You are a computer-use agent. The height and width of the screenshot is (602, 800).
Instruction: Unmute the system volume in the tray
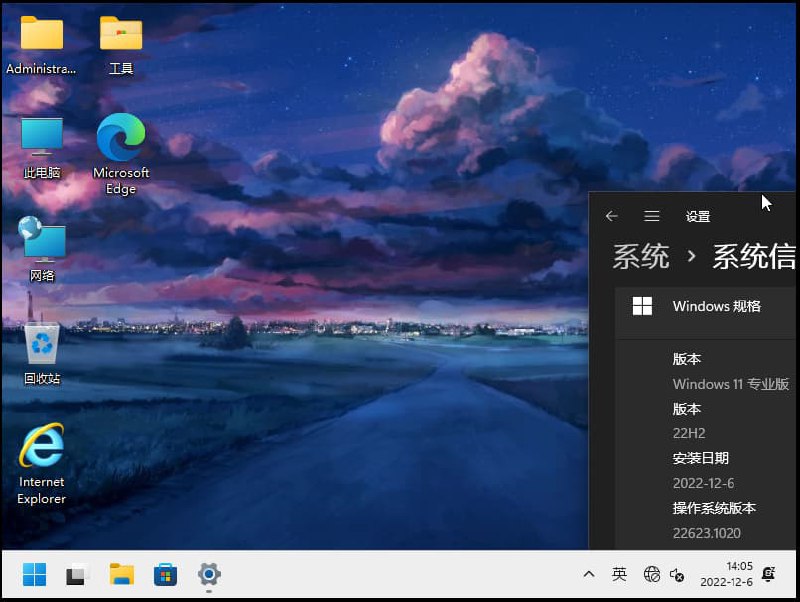coord(678,575)
